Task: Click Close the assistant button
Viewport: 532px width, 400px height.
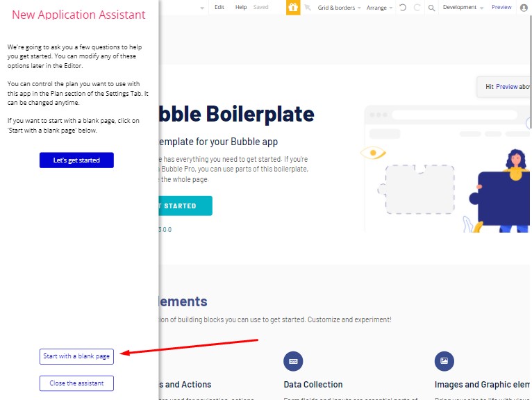Action: [x=76, y=383]
